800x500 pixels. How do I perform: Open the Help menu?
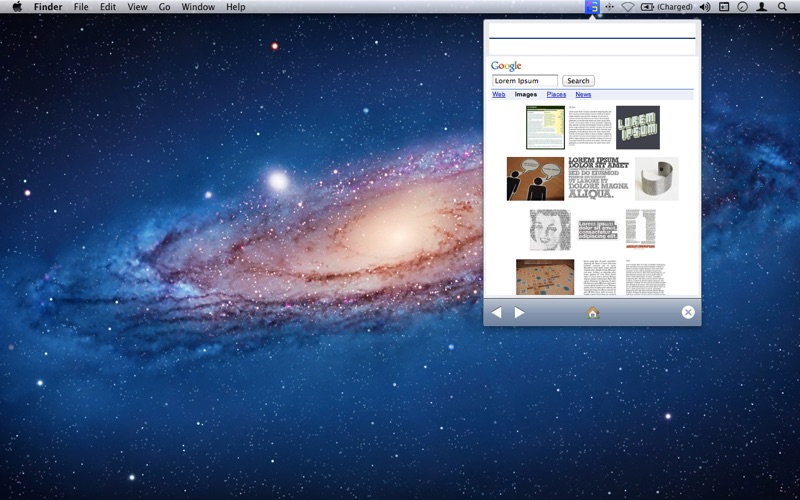236,7
